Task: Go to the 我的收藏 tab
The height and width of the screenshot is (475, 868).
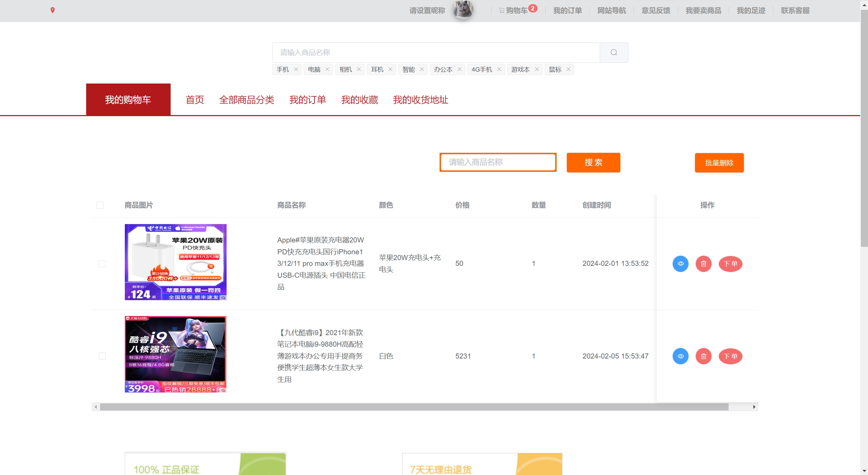Action: [x=359, y=100]
